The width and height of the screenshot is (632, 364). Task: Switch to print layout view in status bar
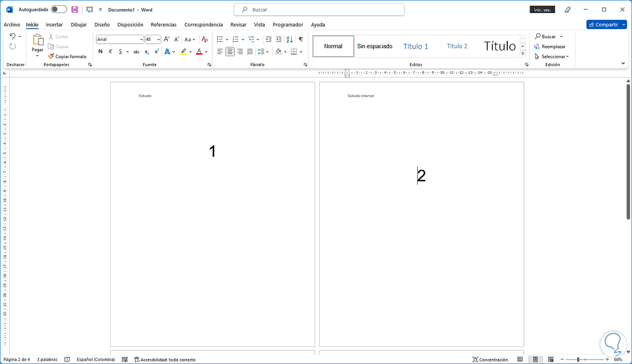coord(535,360)
